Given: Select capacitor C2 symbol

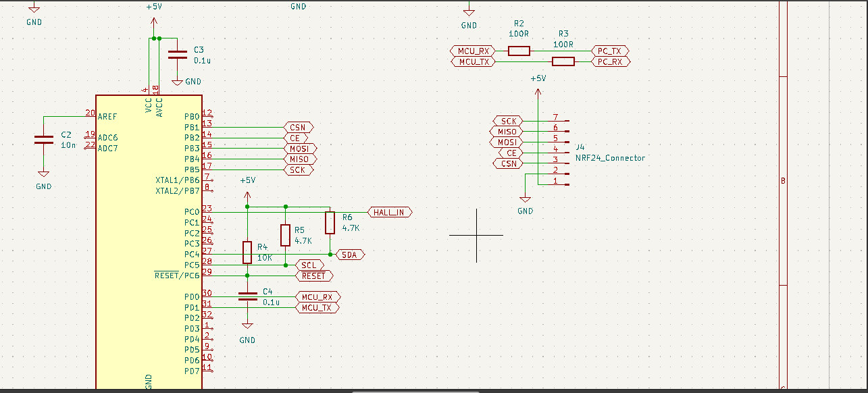Looking at the screenshot, I should point(43,140).
